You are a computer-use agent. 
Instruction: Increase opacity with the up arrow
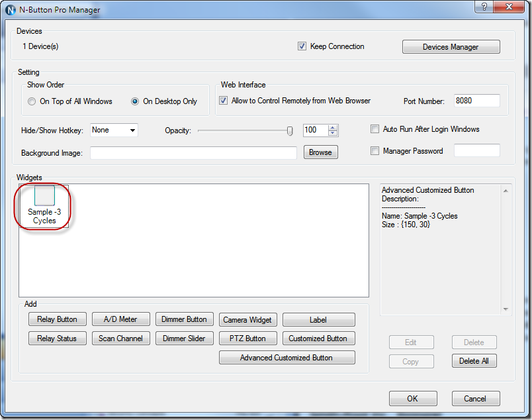pos(333,128)
